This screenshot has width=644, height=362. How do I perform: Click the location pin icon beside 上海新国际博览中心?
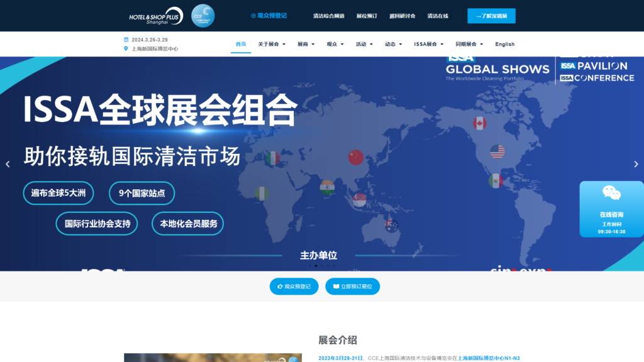[x=126, y=48]
